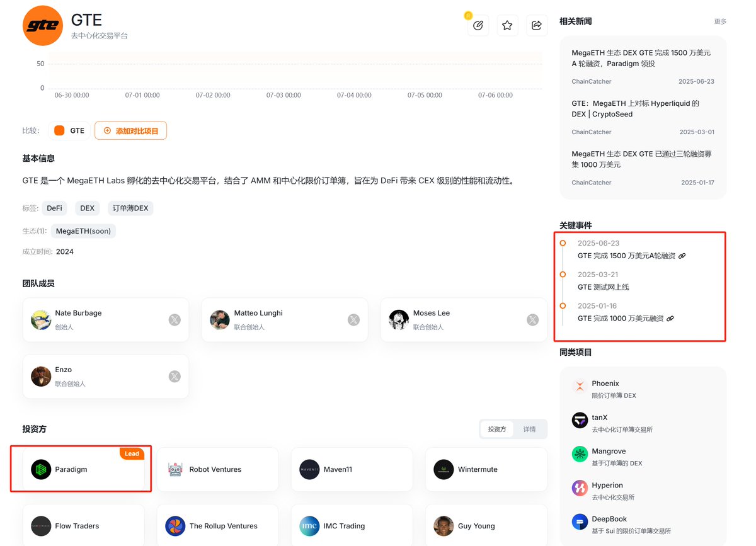Click the tanX project icon
This screenshot has width=756, height=546.
click(580, 421)
